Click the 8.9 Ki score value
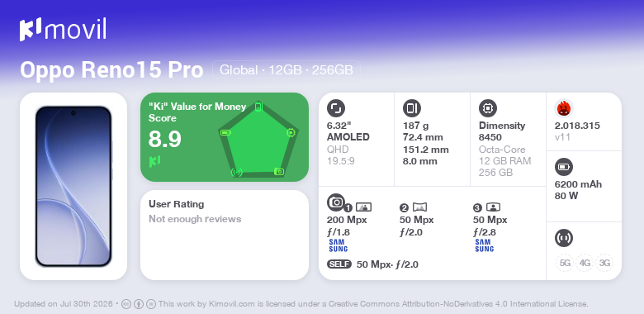The height and width of the screenshot is (314, 644). (164, 140)
